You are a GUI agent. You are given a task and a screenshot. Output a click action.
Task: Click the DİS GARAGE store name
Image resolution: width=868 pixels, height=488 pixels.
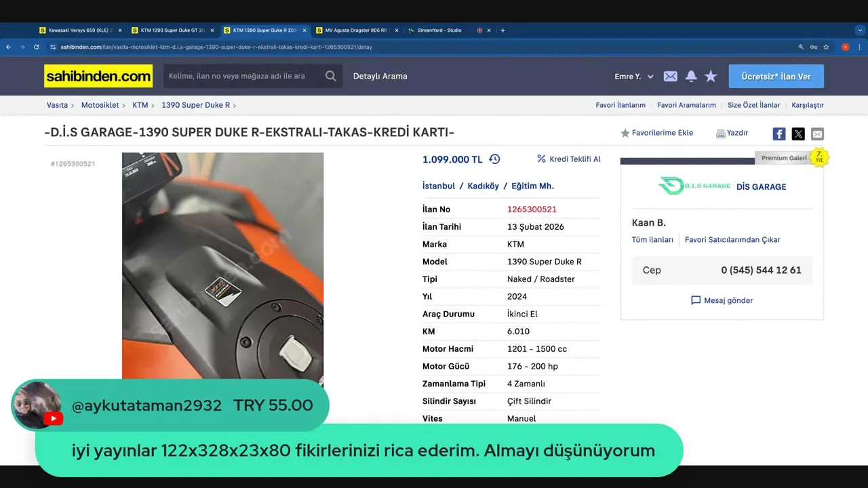[x=761, y=186]
